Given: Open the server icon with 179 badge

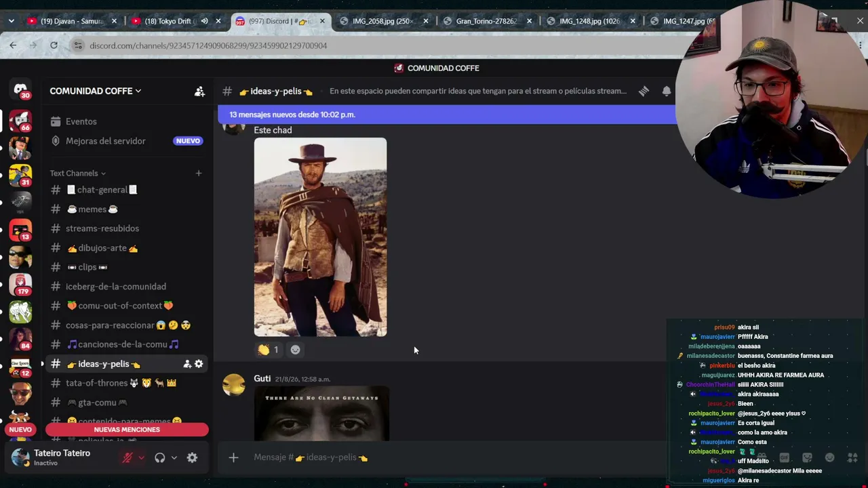Looking at the screenshot, I should (20, 285).
